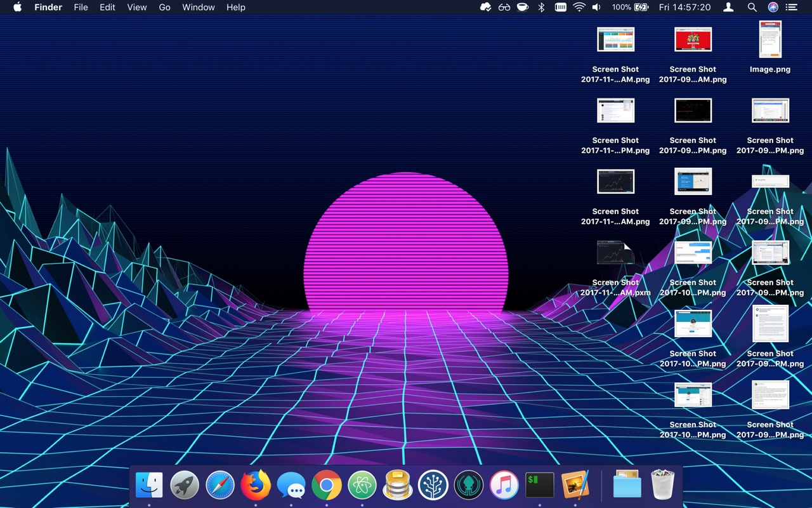Open the View menu
812x508 pixels.
(x=136, y=8)
